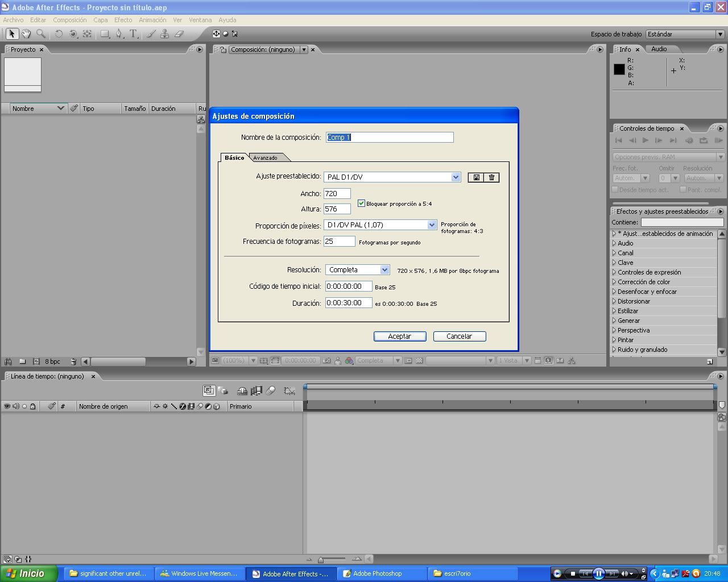
Task: Select the Pen tool
Action: (x=119, y=34)
